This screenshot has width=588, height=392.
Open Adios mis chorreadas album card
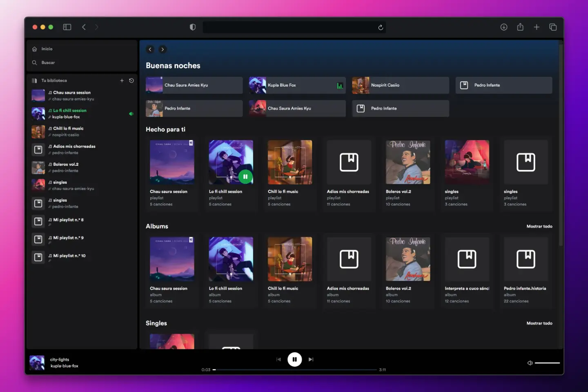coord(349,271)
